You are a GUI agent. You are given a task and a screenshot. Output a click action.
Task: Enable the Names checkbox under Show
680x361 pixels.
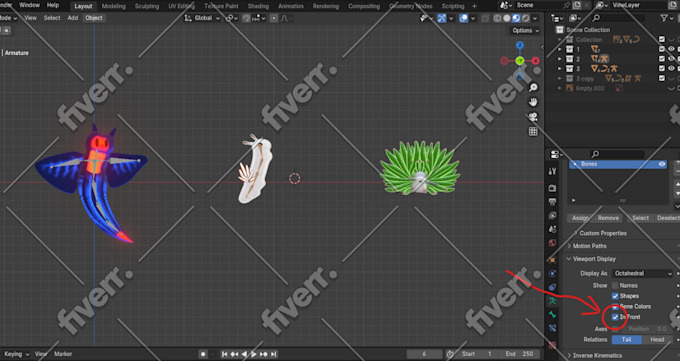pyautogui.click(x=615, y=286)
